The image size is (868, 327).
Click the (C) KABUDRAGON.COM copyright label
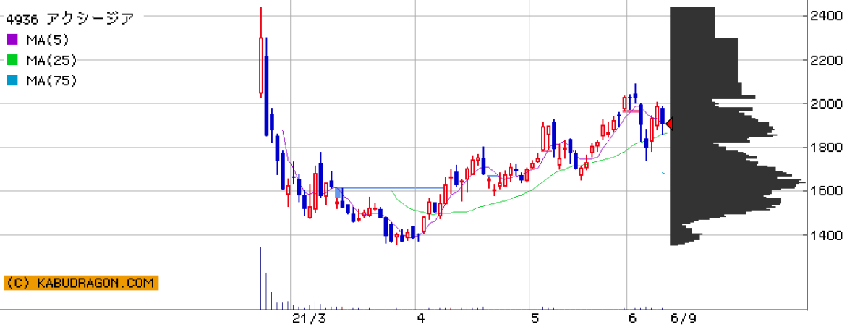[x=81, y=283]
